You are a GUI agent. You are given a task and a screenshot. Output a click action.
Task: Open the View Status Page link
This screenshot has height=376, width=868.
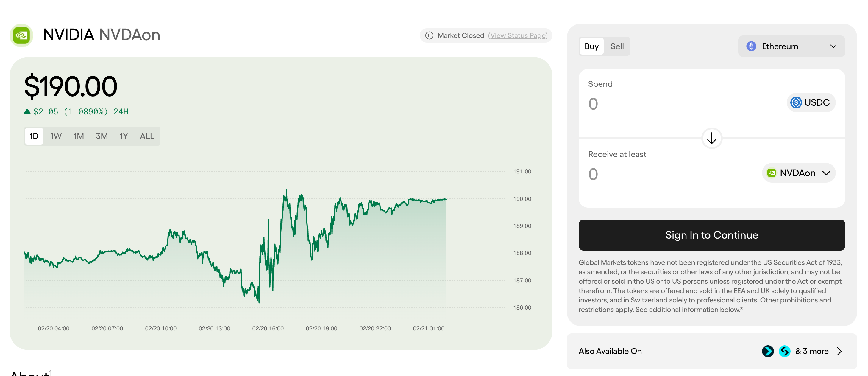(x=518, y=35)
